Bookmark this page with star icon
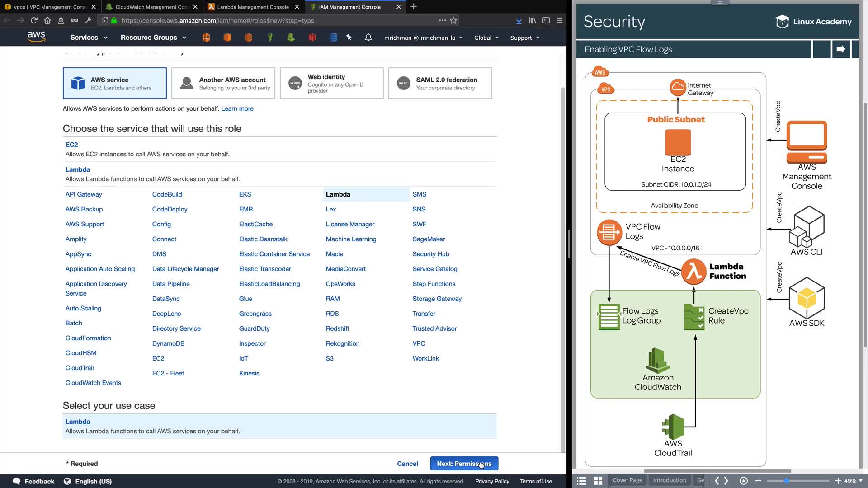Image resolution: width=868 pixels, height=488 pixels. tap(453, 20)
